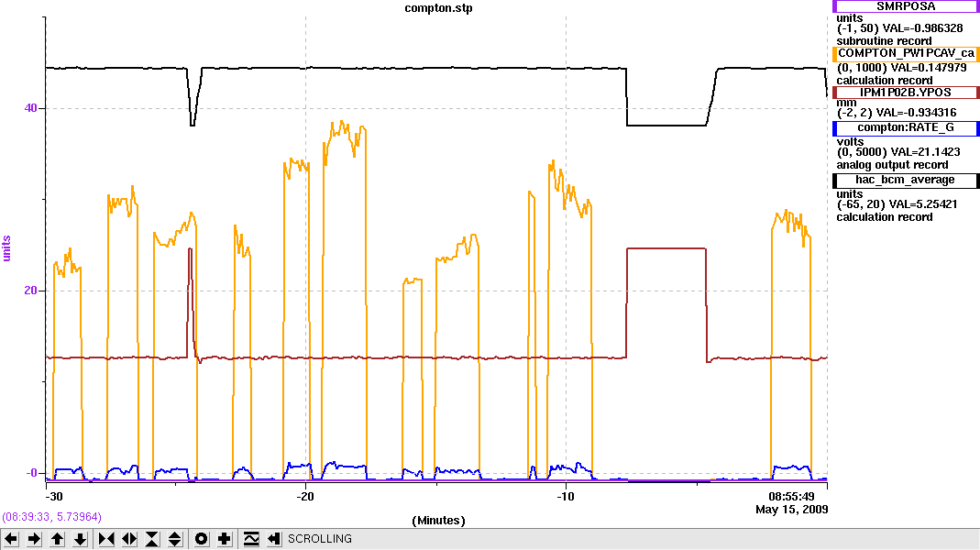Click 'subroutine record' description text
980x550 pixels.
coord(884,41)
